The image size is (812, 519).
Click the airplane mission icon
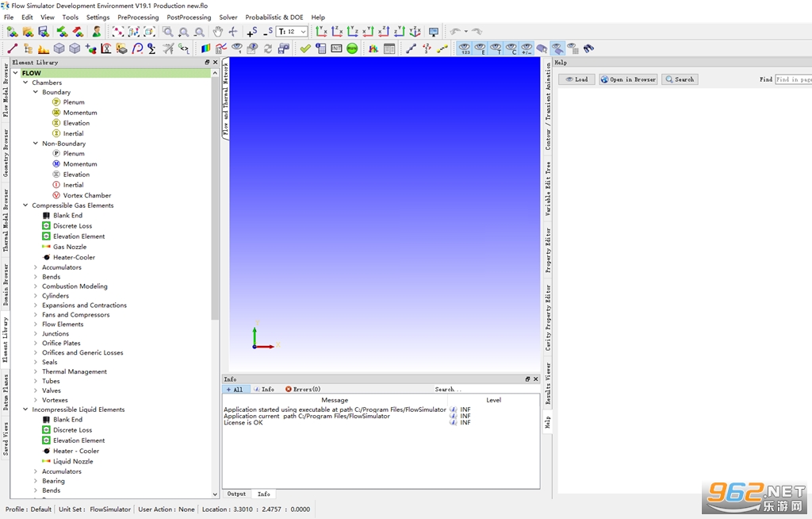coord(168,48)
